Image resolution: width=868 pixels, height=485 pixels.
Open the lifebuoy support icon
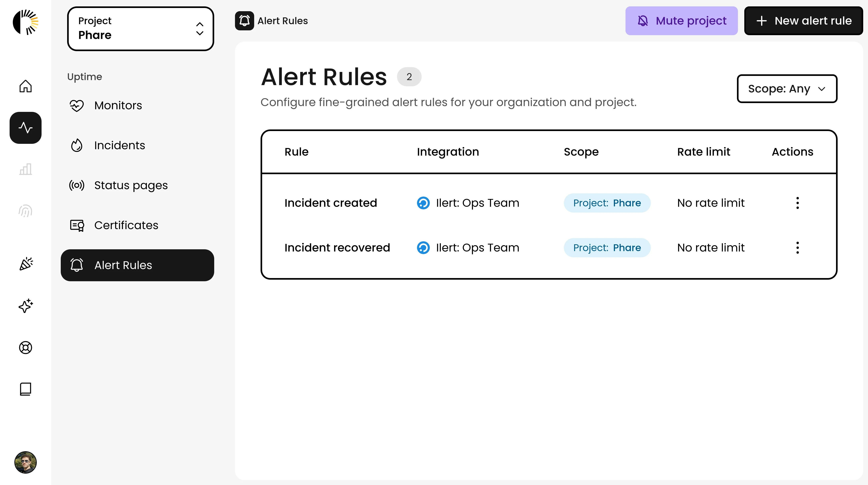26,348
